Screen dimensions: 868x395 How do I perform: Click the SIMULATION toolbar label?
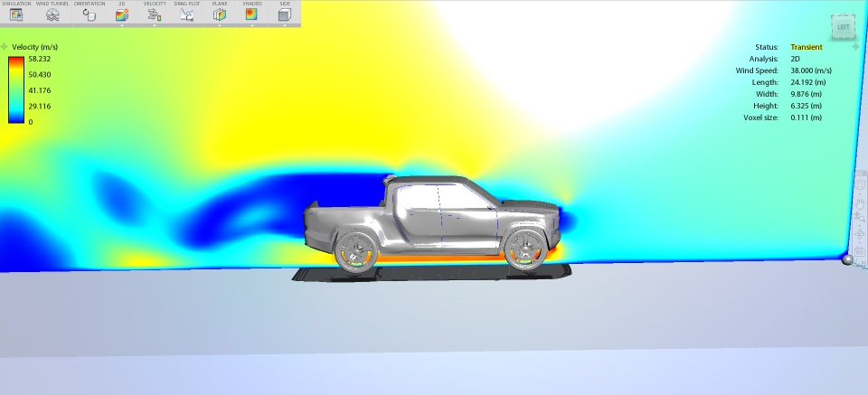(16, 4)
